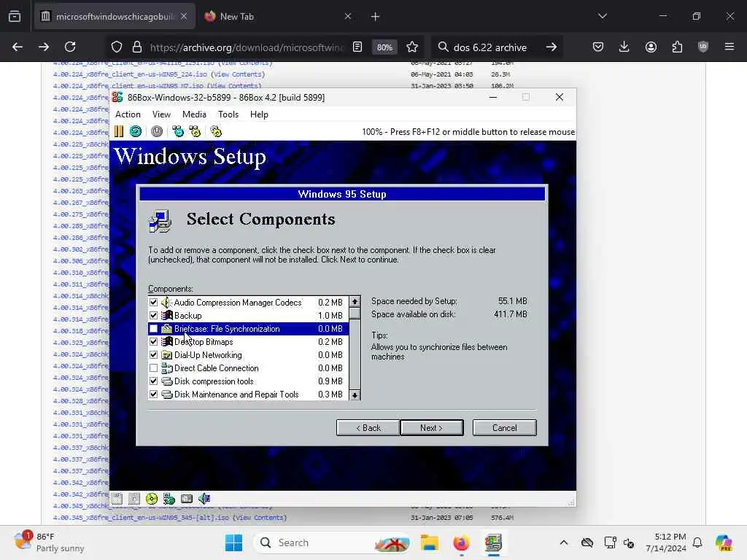Screen dimensions: 747x560
Task: Open View Contents link for WIN95_224.iso
Action: [239, 74]
